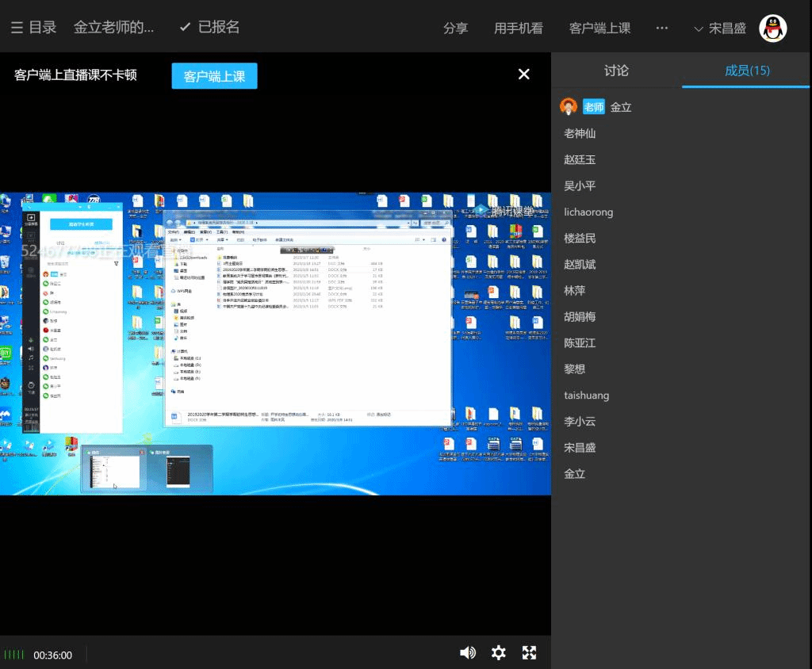Open the player settings gear
This screenshot has width=812, height=669.
pyautogui.click(x=498, y=652)
